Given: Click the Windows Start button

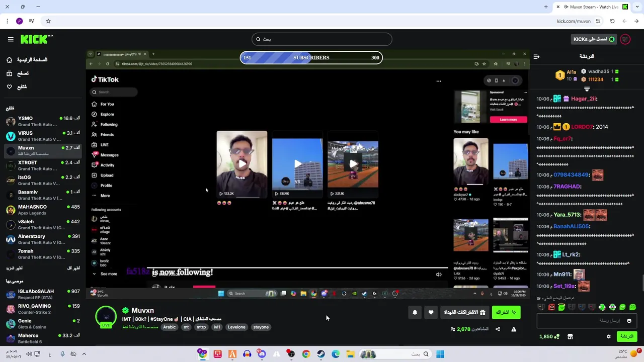Looking at the screenshot, I should (x=440, y=354).
